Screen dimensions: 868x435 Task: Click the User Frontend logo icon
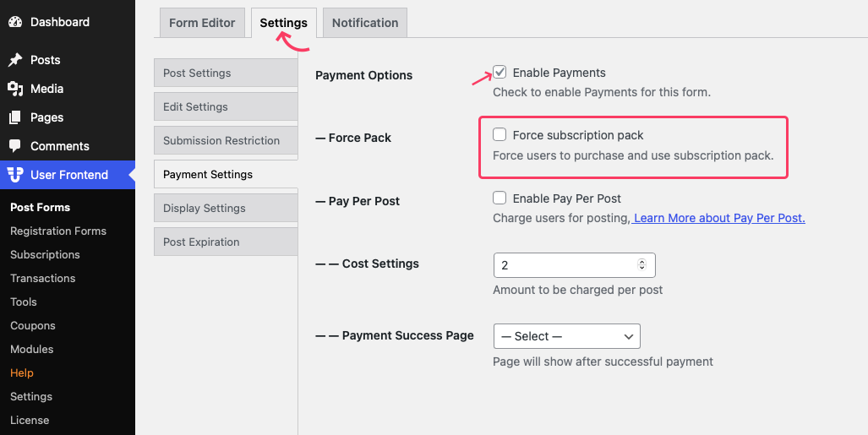(15, 175)
